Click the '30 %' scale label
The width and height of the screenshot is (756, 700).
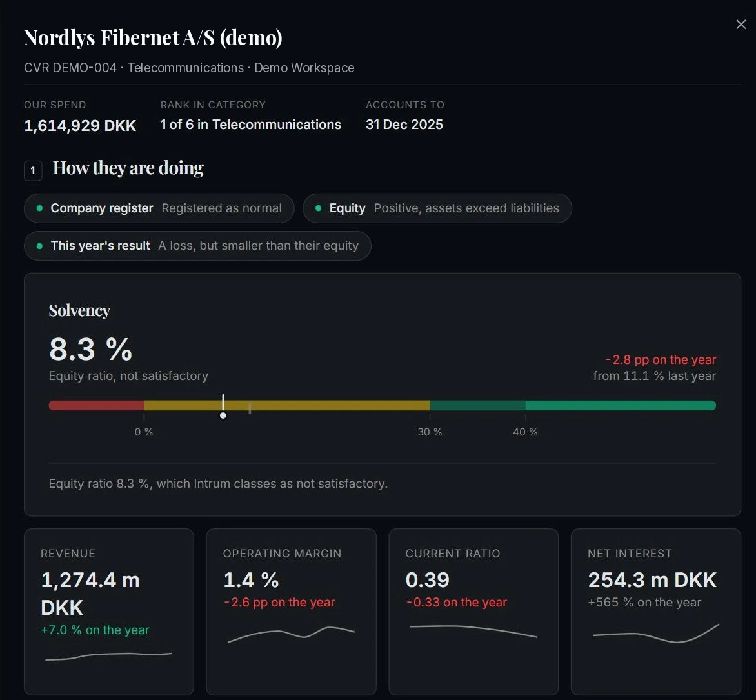[x=430, y=432]
